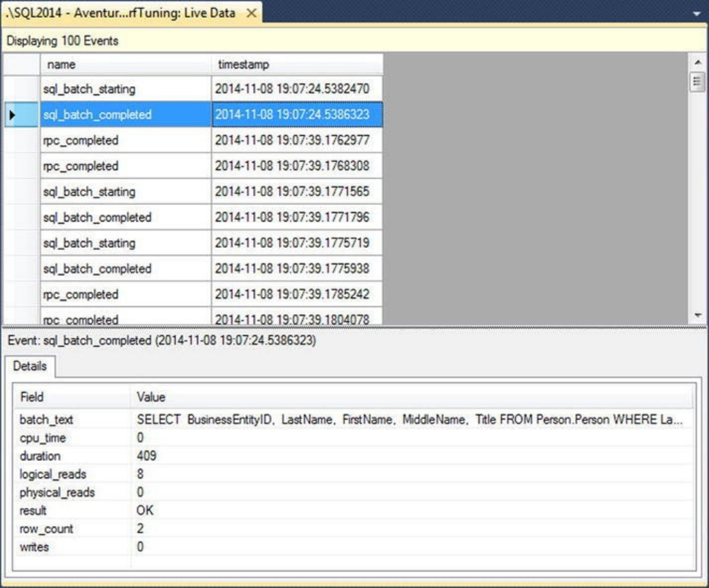Select the physical_reads field
This screenshot has height=588, width=709.
(57, 492)
